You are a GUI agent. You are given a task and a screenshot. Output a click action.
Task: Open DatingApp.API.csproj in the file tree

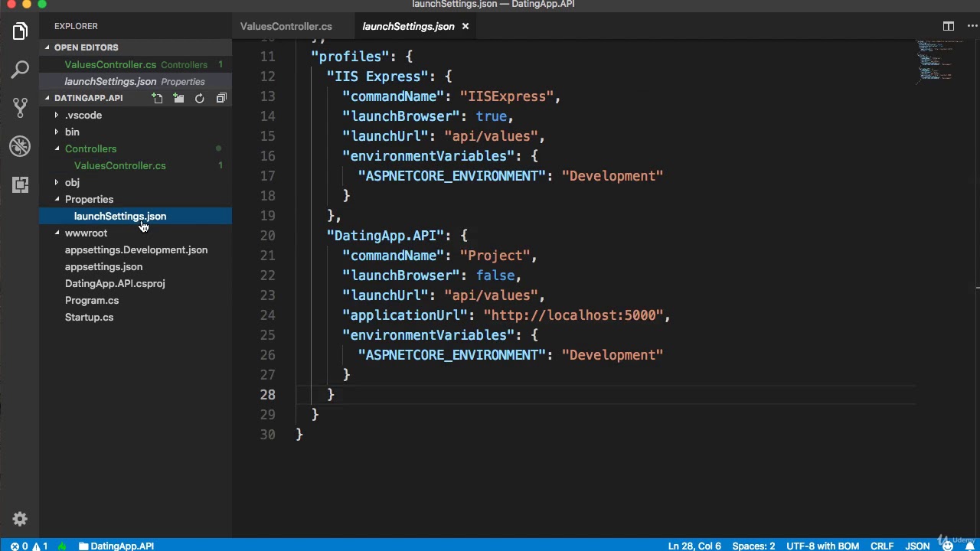[136, 283]
